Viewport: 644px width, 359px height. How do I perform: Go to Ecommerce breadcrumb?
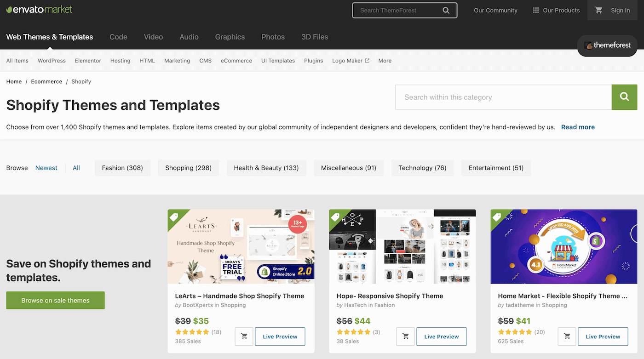point(46,81)
